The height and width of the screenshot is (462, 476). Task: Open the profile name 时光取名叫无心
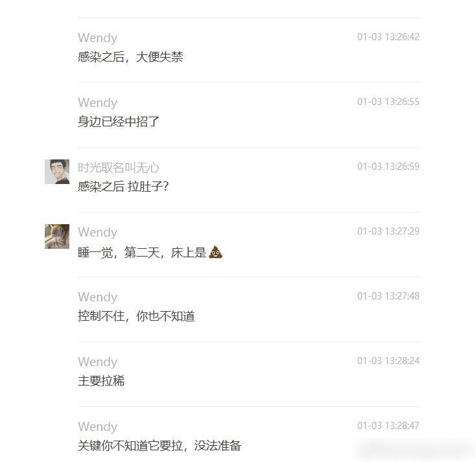pyautogui.click(x=119, y=167)
